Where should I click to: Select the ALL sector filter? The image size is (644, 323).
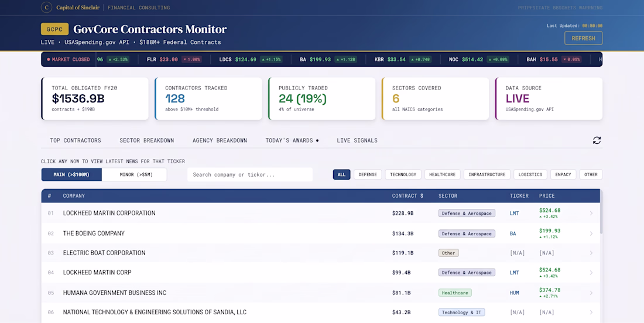pyautogui.click(x=341, y=174)
